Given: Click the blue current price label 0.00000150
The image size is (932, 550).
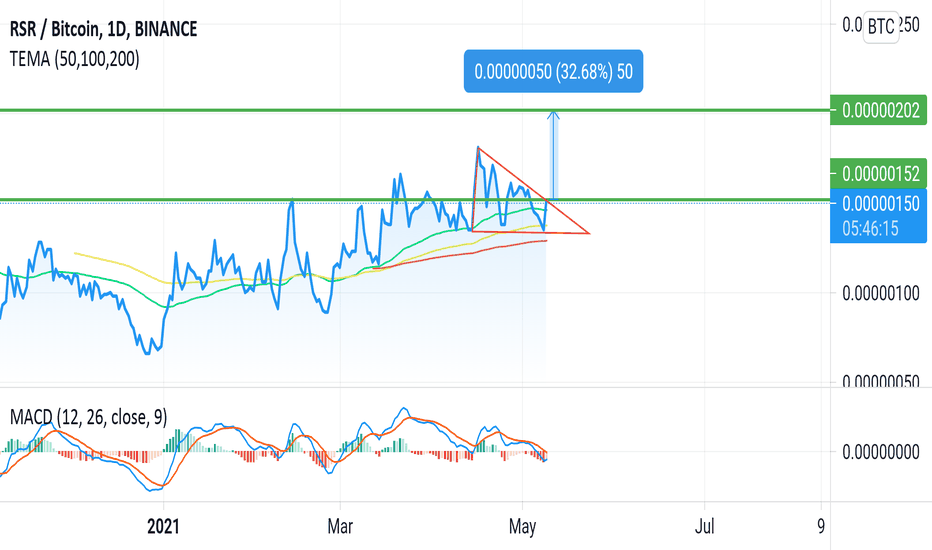Looking at the screenshot, I should (881, 203).
